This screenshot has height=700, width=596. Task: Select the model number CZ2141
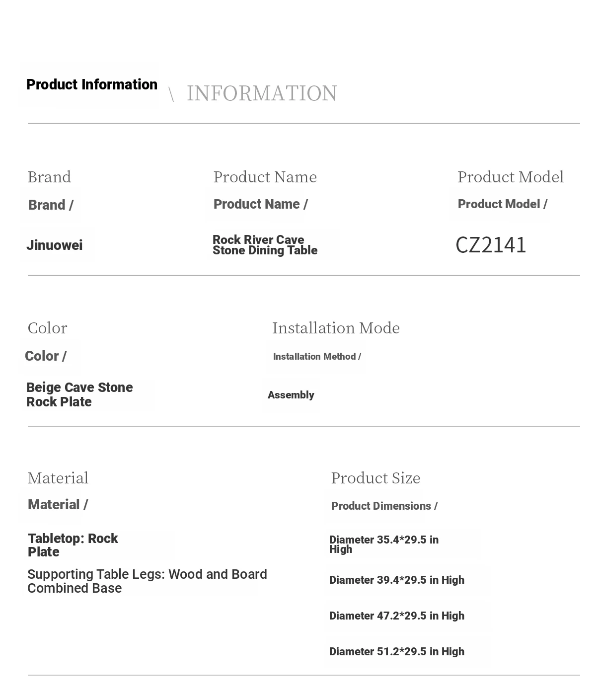(x=491, y=245)
